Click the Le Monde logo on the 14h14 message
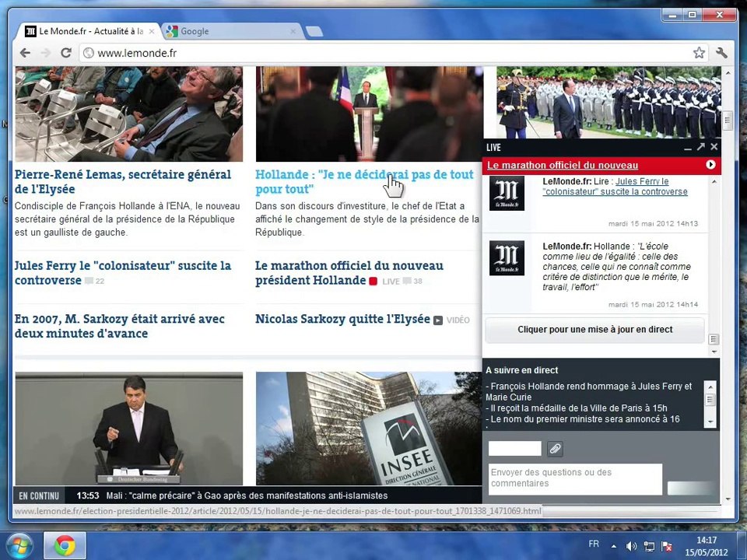This screenshot has width=747, height=560. [507, 258]
